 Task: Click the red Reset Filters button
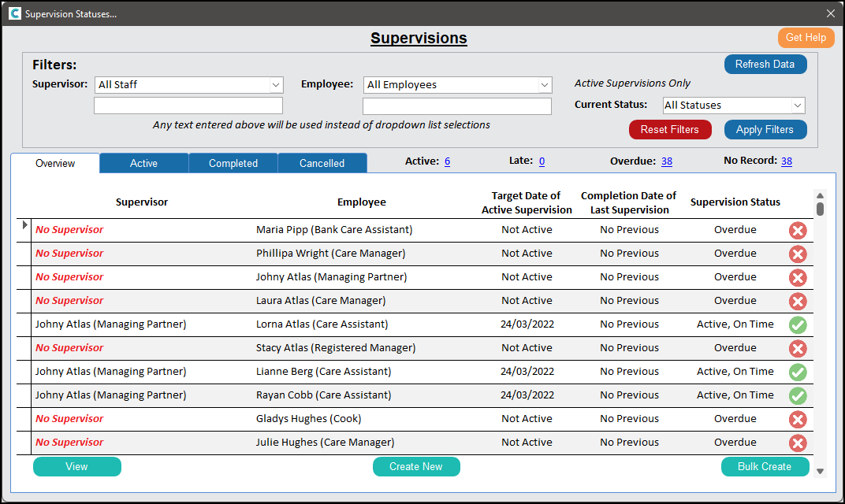[x=669, y=130]
